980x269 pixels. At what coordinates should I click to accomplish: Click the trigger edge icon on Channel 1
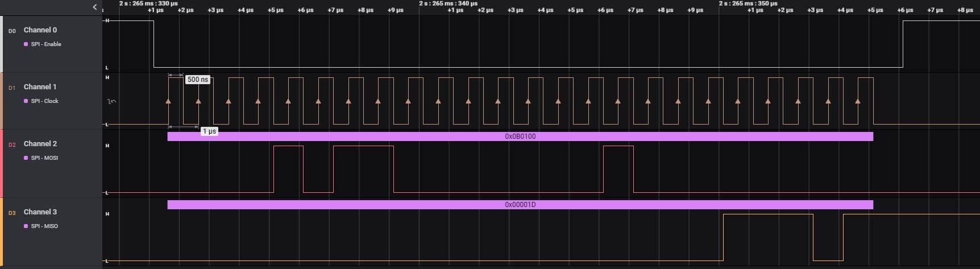112,101
